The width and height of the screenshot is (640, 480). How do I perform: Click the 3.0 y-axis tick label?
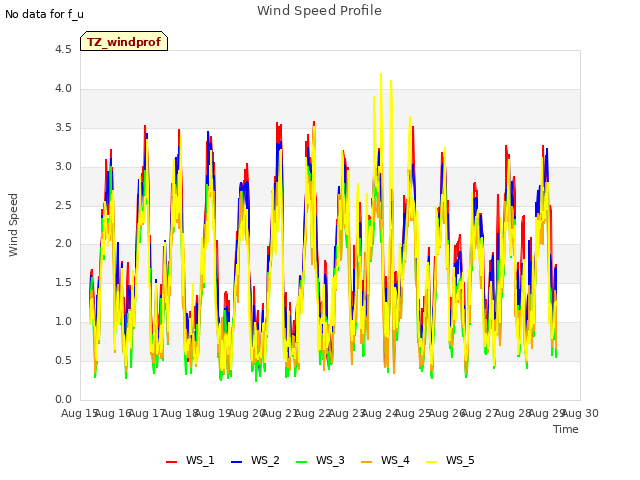coord(63,167)
